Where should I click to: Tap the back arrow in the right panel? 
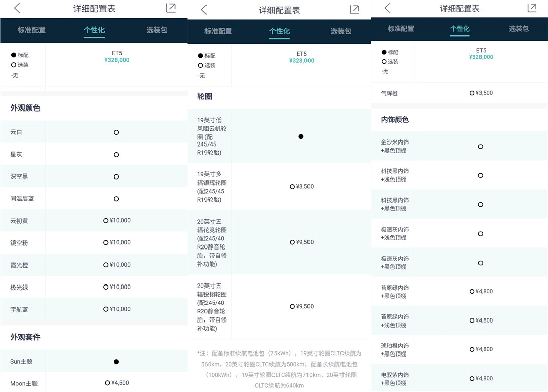click(x=387, y=8)
